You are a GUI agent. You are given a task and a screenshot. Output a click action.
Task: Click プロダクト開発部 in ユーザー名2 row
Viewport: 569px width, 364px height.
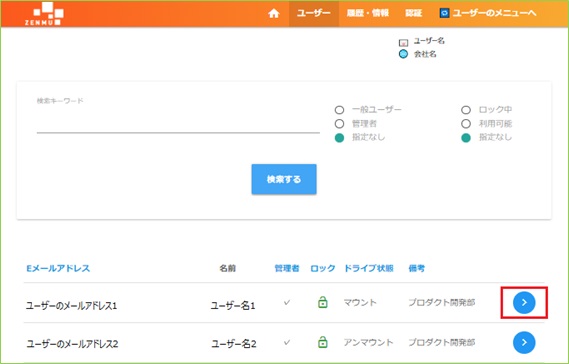pyautogui.click(x=442, y=342)
